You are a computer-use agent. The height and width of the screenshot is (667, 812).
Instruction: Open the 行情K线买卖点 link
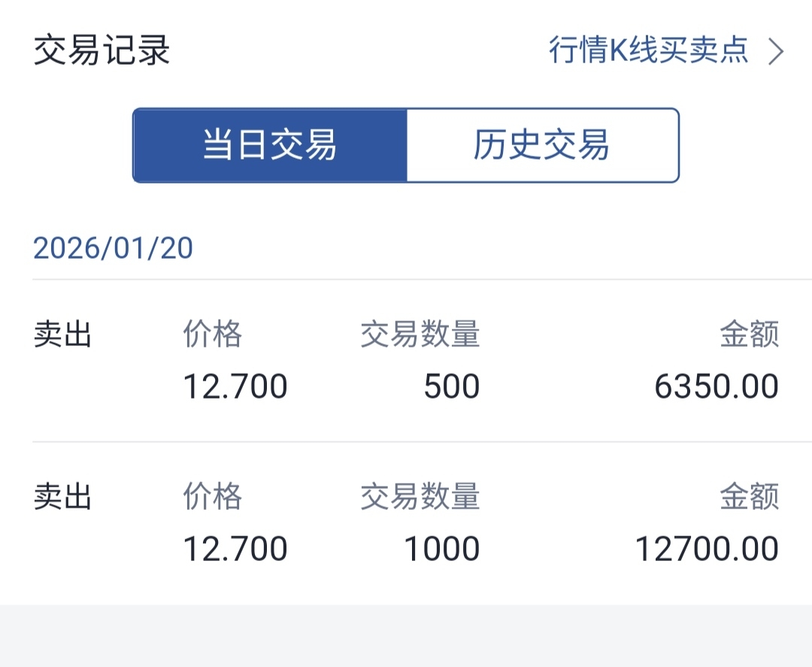648,50
